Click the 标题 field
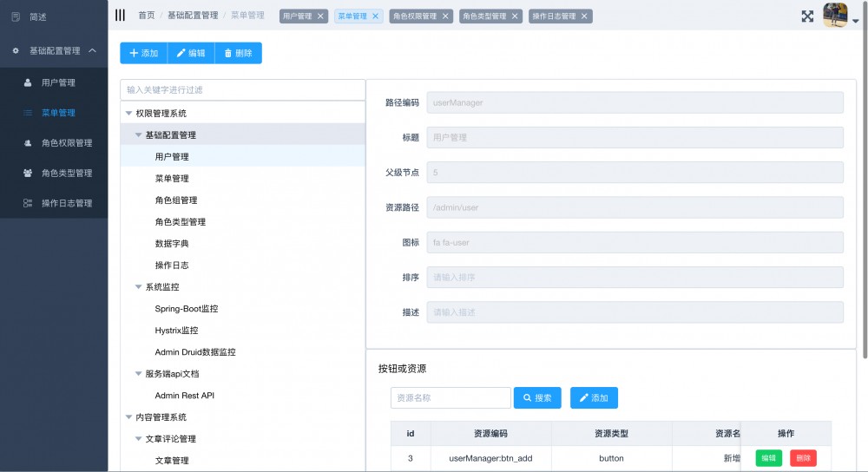The width and height of the screenshot is (868, 472). coord(635,137)
